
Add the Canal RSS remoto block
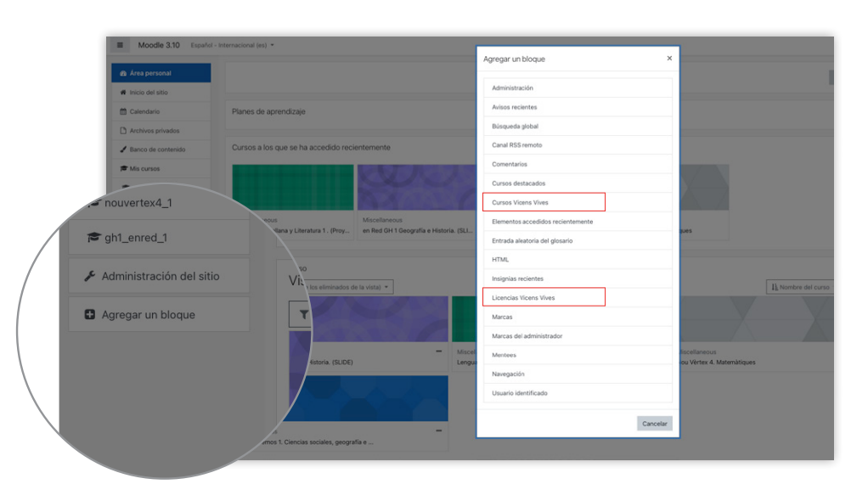[x=578, y=145]
